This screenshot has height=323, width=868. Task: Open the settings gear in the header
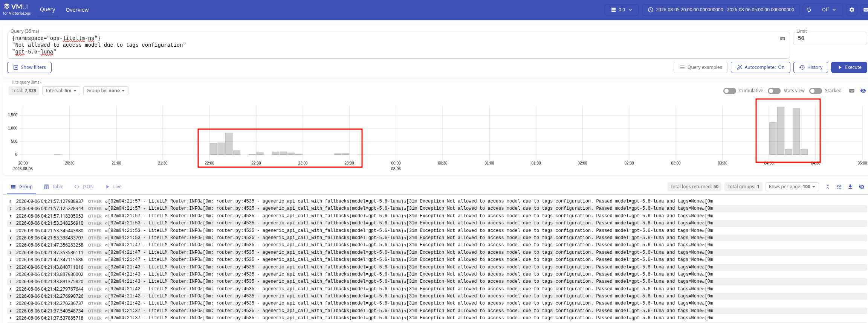pyautogui.click(x=852, y=10)
